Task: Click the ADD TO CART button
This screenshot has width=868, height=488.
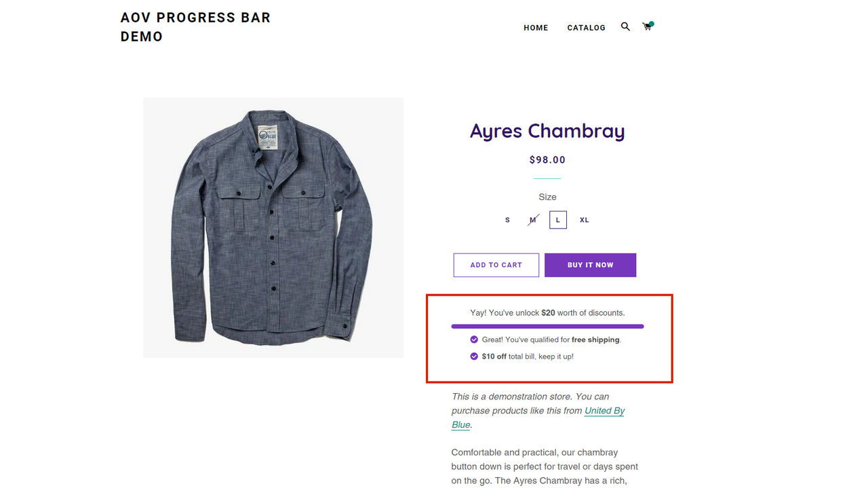Action: (496, 264)
